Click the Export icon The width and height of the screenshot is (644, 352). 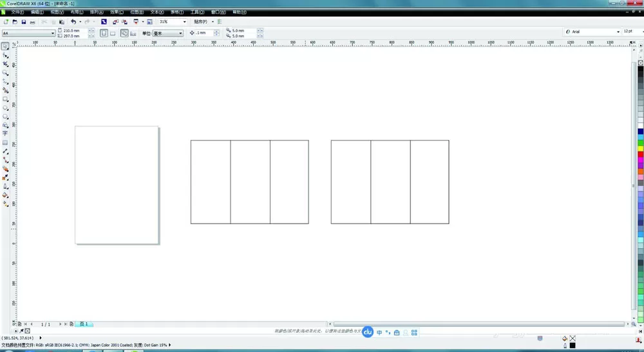click(x=124, y=22)
